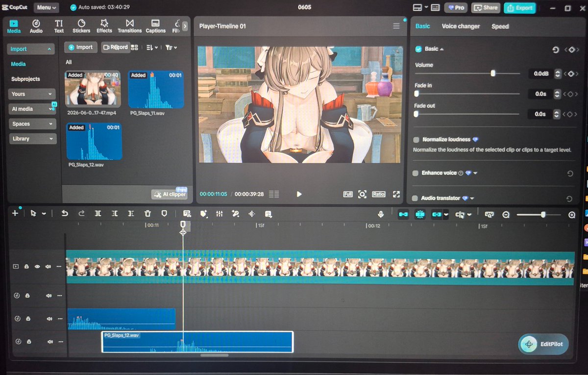Screen dimensions: 588x375
Task: Click the Split clip tool
Action: click(98, 214)
